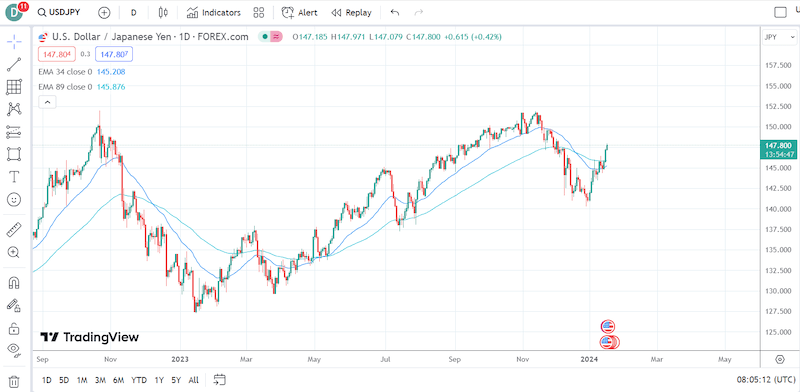Open the Gann and Fibonacci tools
The image size is (800, 392).
click(x=14, y=87)
